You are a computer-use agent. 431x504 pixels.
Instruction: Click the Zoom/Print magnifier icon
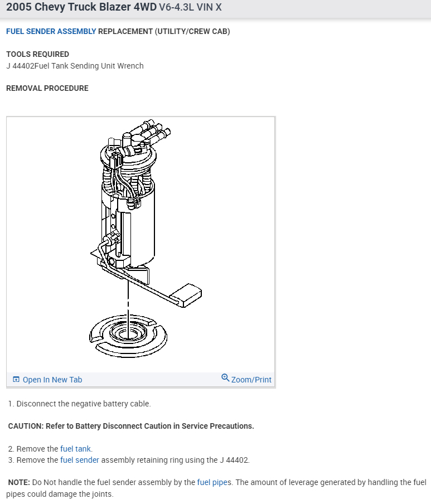tap(225, 378)
